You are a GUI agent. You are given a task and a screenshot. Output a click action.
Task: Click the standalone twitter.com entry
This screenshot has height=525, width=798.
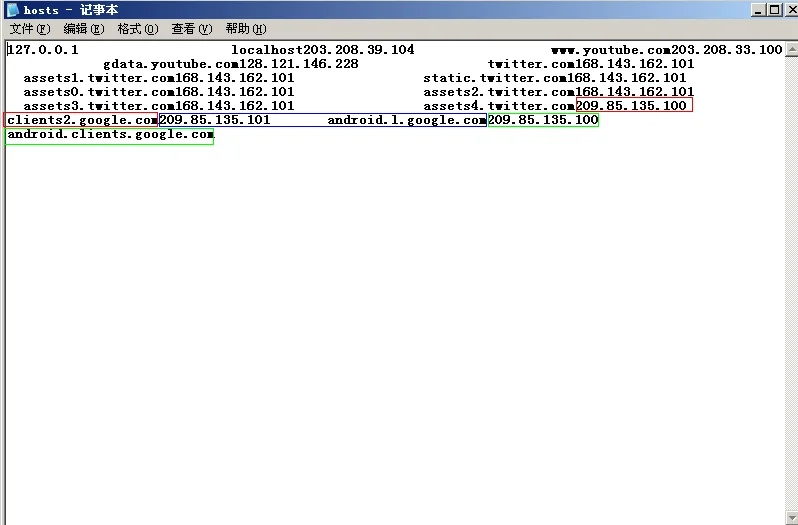(x=531, y=64)
